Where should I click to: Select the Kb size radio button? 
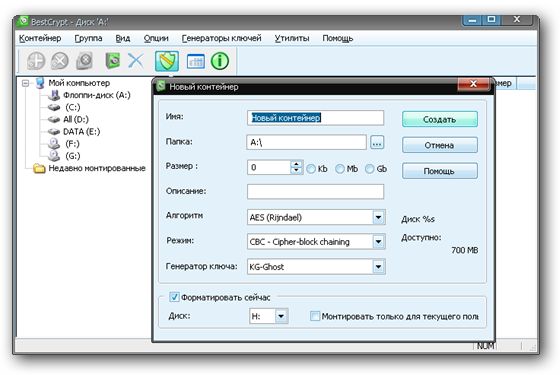[x=311, y=169]
